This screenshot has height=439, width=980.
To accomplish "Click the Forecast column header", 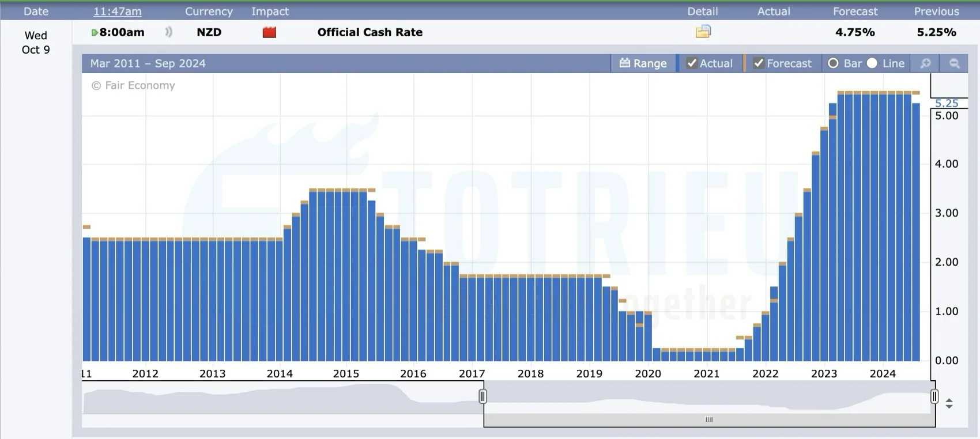I will point(855,12).
